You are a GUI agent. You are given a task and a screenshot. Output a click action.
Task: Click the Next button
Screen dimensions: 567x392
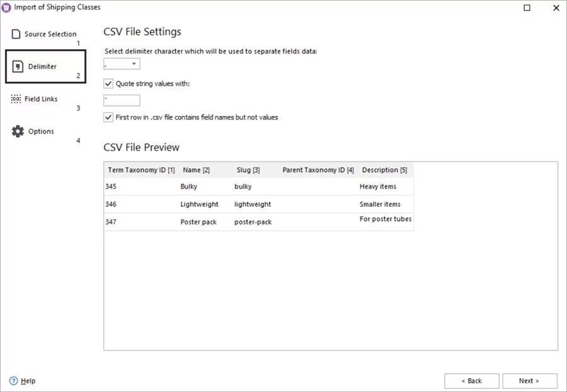(530, 381)
